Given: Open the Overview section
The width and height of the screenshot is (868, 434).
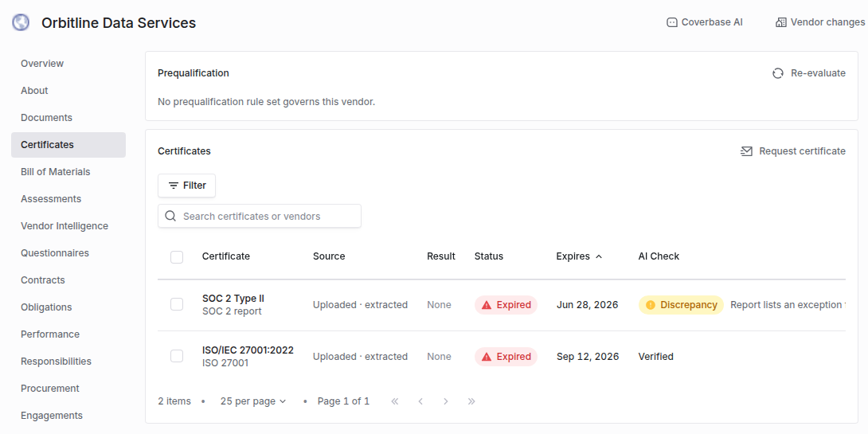Looking at the screenshot, I should pyautogui.click(x=68, y=64).
